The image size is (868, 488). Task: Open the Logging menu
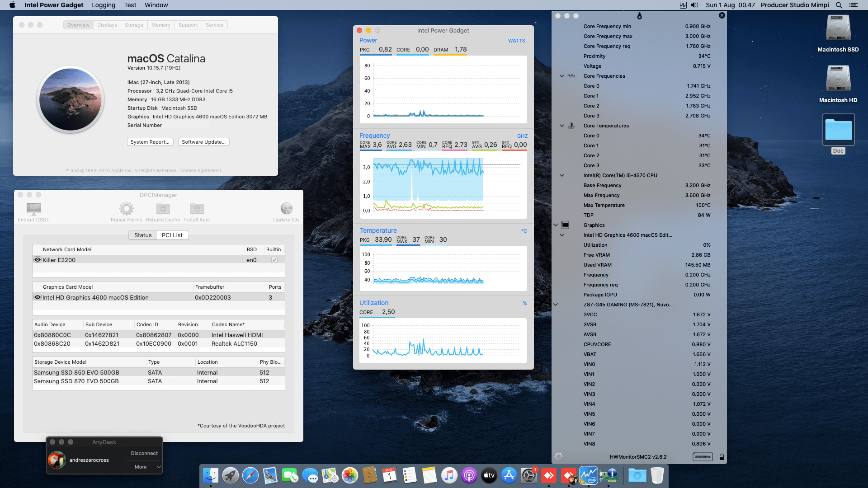[104, 5]
